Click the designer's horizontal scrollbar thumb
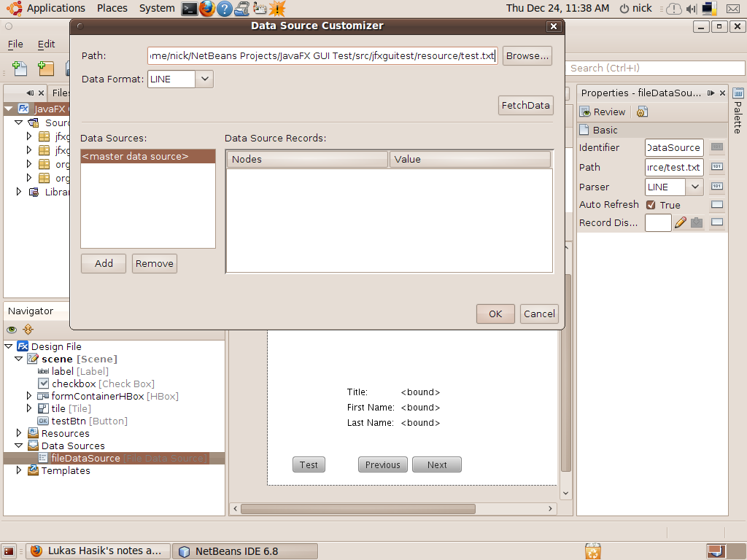747x560 pixels. (x=357, y=508)
